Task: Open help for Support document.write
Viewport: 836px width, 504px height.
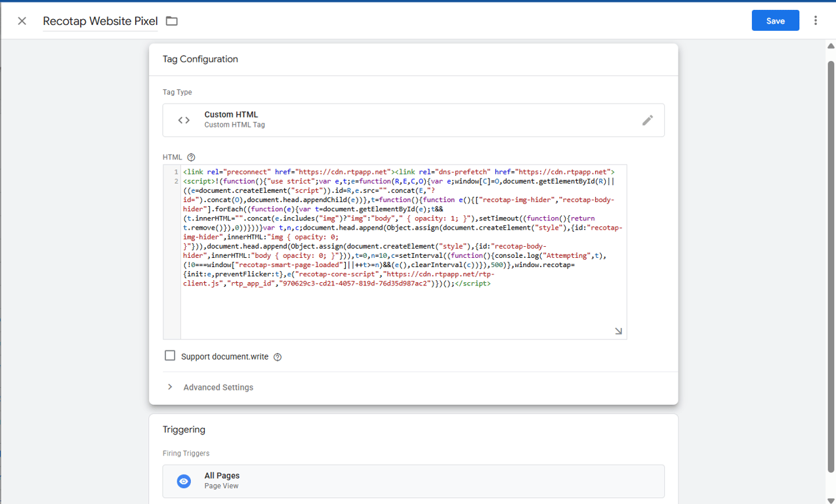Action: tap(278, 357)
